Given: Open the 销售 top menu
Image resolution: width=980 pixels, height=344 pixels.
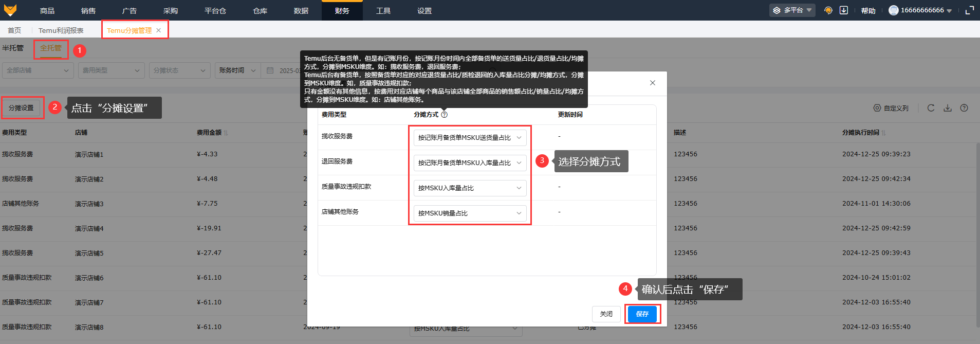Looking at the screenshot, I should (x=88, y=10).
